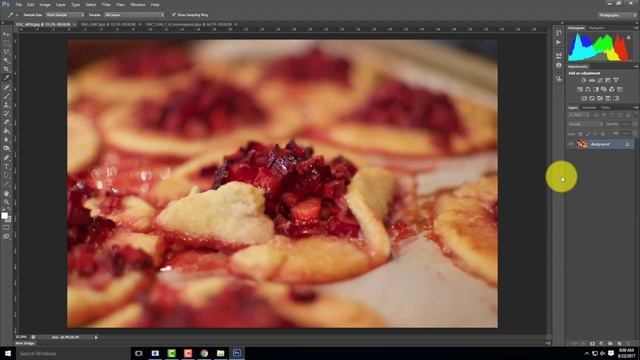Select the Dodge tool
The image size is (640, 360).
[6, 148]
